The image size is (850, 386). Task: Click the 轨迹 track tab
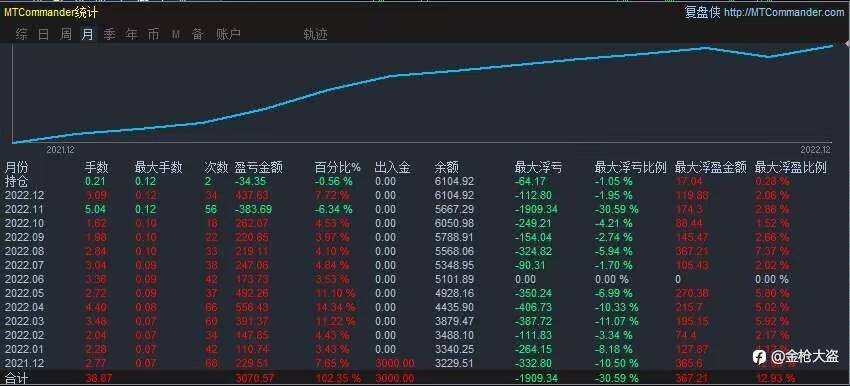(x=315, y=35)
